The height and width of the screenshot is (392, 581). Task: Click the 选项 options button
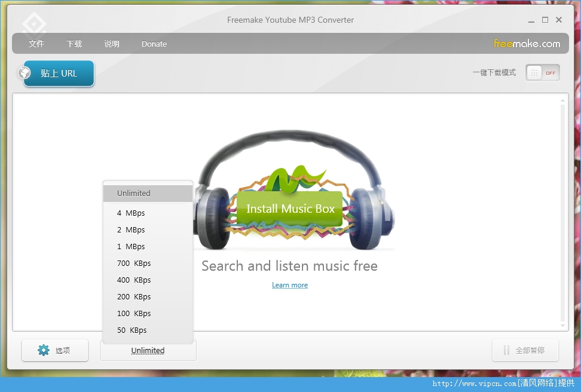[55, 350]
